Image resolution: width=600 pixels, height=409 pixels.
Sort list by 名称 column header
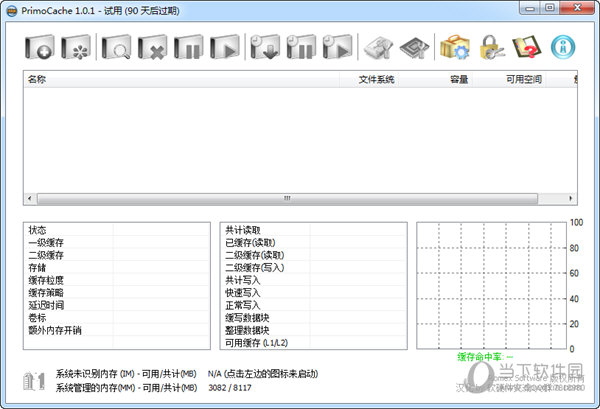(x=181, y=79)
